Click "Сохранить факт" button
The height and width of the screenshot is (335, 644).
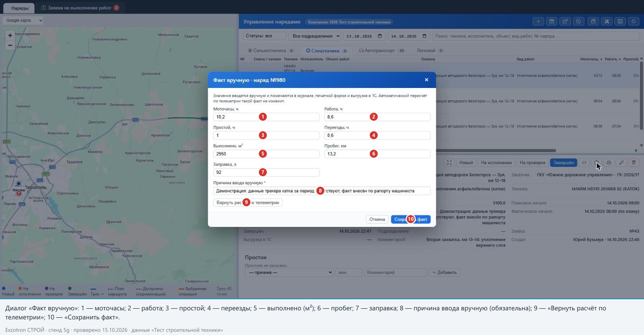(x=411, y=219)
